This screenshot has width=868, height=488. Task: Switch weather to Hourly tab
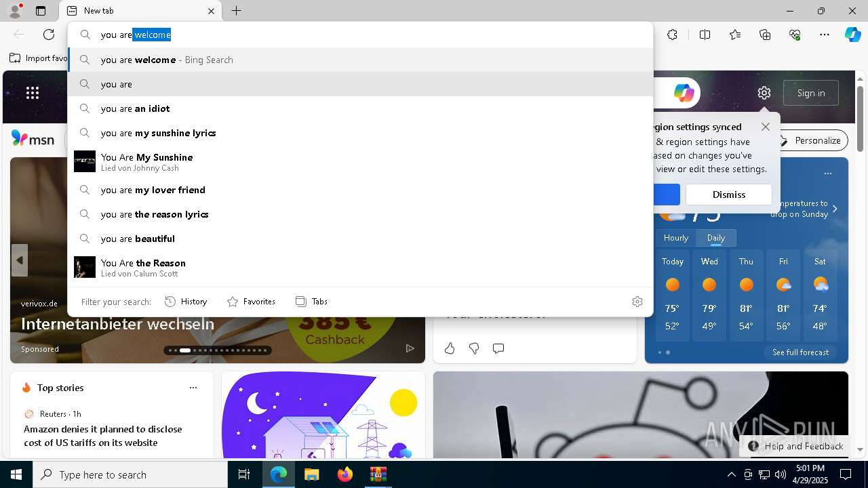pos(676,238)
